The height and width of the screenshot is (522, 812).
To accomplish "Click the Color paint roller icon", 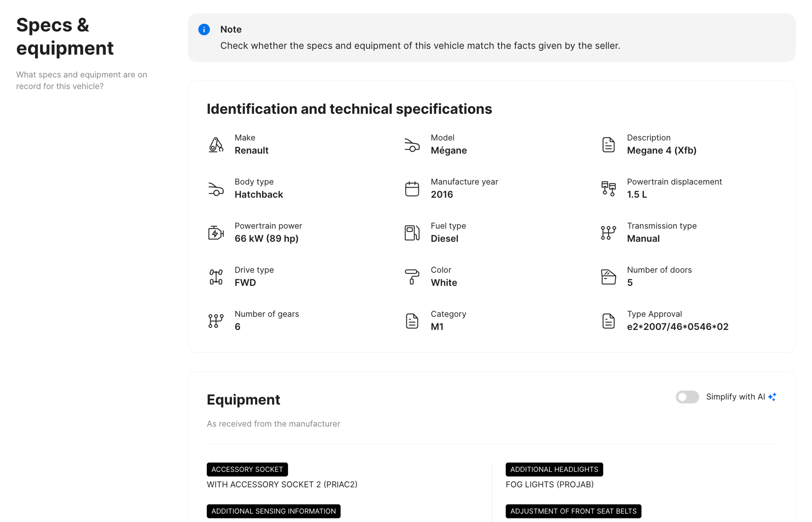I will tap(412, 277).
